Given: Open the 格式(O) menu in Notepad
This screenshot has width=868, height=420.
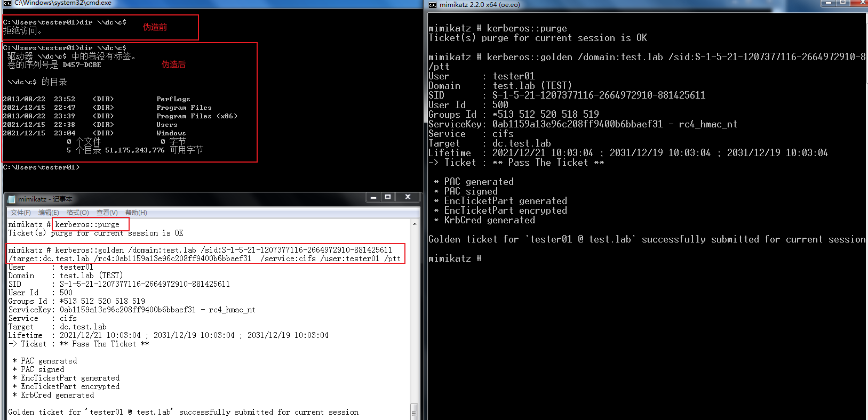Looking at the screenshot, I should [x=78, y=213].
